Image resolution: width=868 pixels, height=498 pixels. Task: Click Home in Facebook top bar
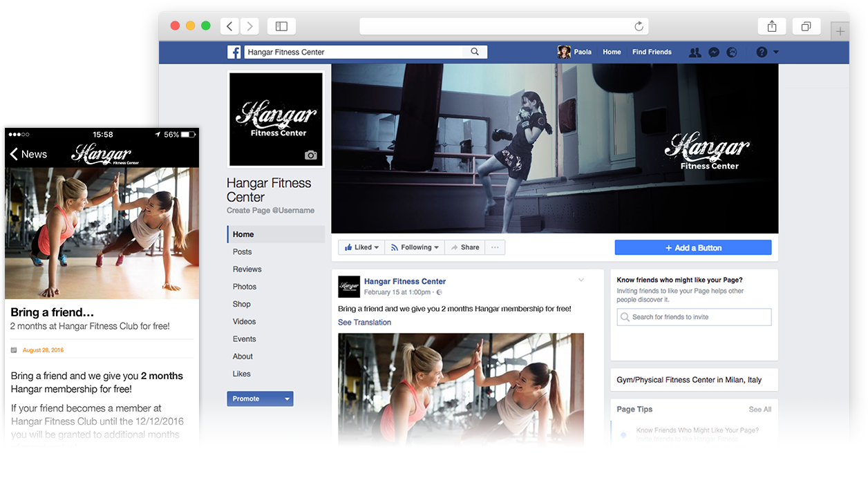click(612, 52)
